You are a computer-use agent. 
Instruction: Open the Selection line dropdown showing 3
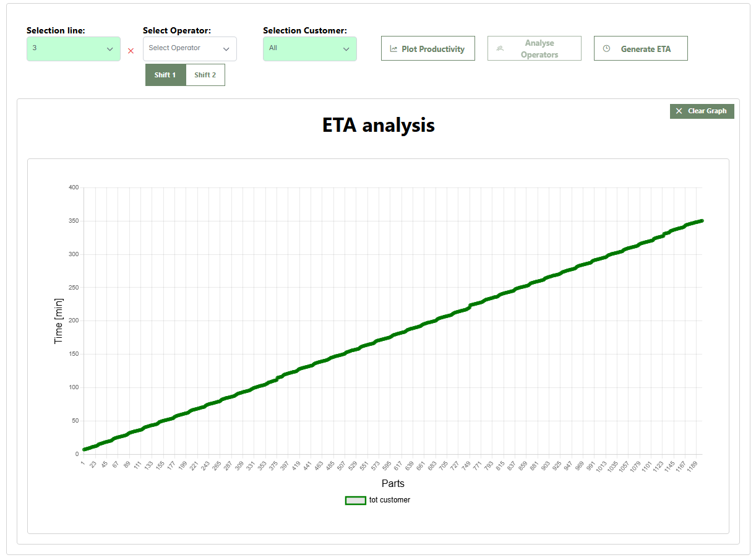[68, 49]
